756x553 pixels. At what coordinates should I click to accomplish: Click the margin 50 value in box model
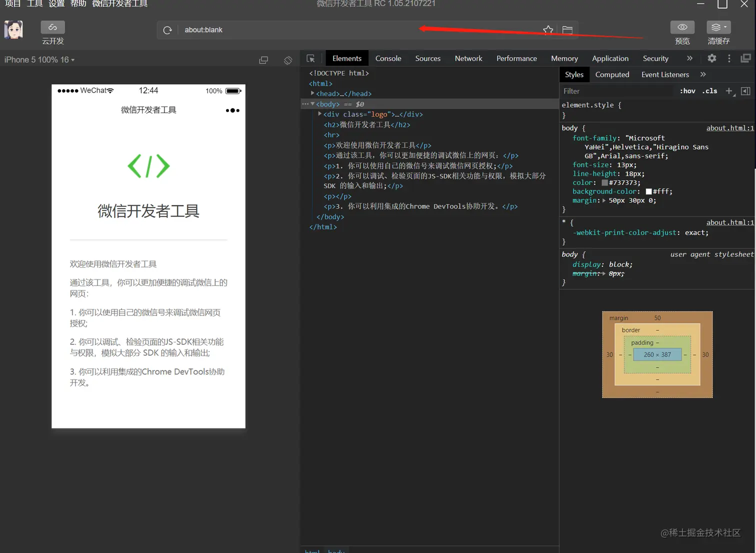coord(657,318)
